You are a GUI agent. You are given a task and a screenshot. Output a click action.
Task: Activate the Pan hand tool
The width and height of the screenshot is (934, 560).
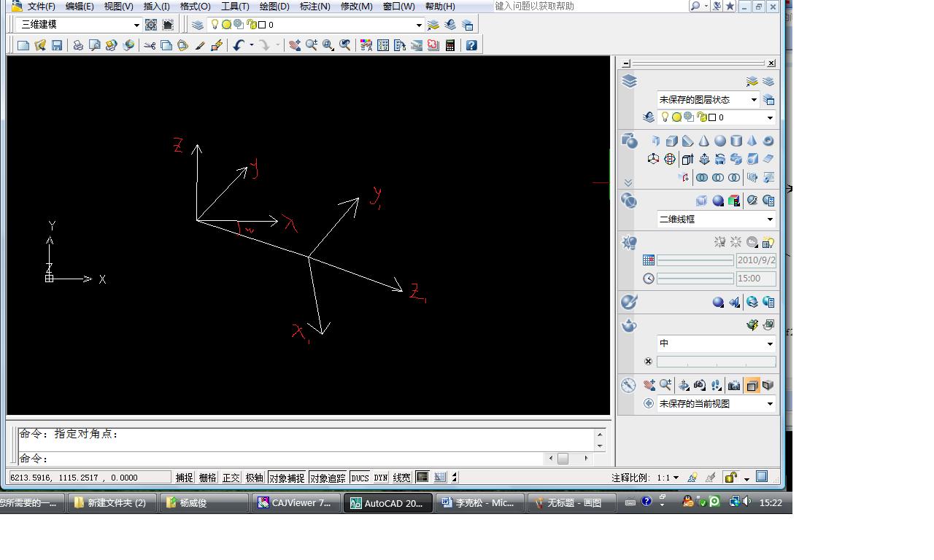click(295, 45)
